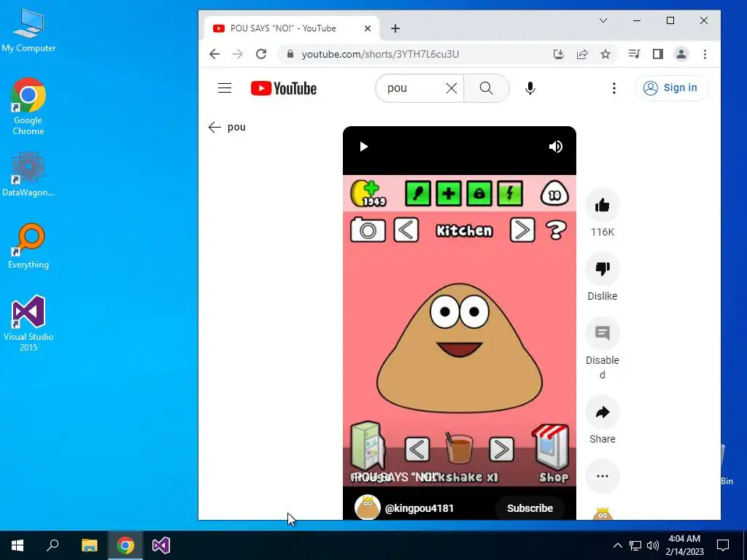This screenshot has width=747, height=560.
Task: Play the YouTube Short video
Action: point(363,147)
